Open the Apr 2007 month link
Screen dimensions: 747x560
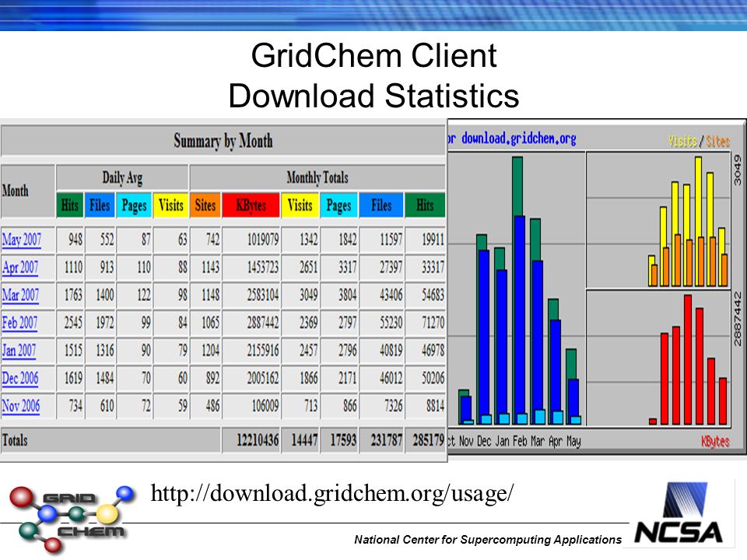(x=20, y=267)
